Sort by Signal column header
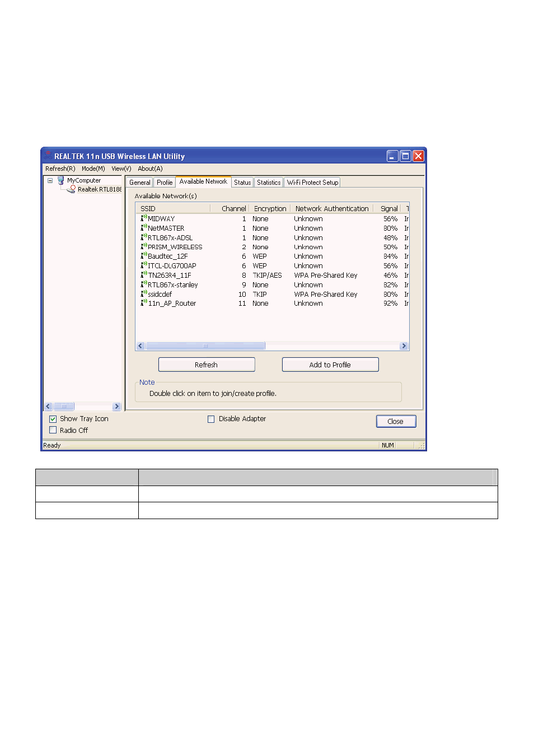This screenshot has width=534, height=756. (388, 208)
